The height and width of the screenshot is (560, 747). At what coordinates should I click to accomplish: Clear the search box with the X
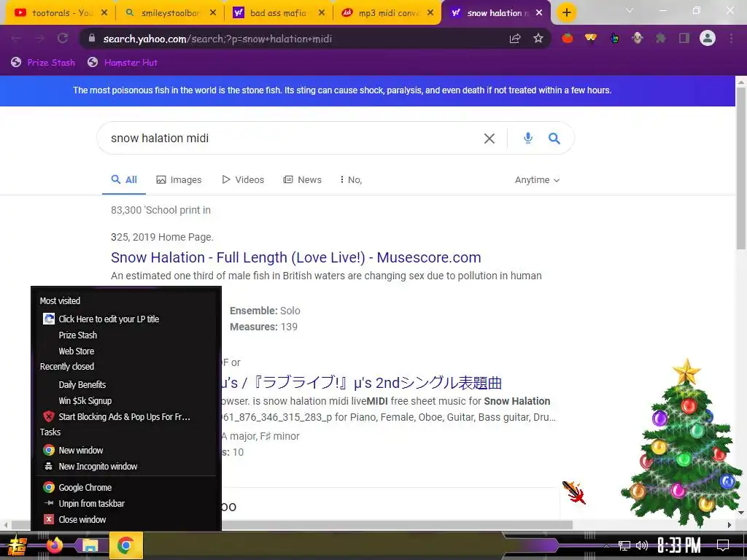(x=489, y=139)
